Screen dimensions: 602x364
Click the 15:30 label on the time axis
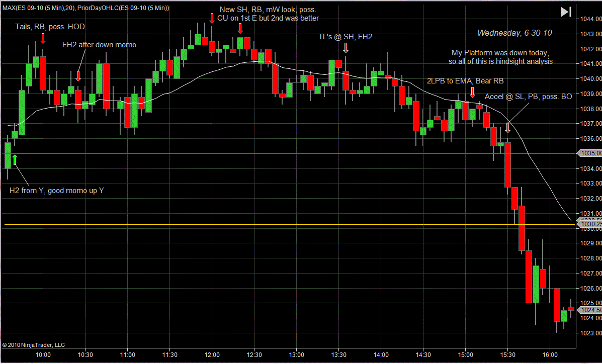coord(507,354)
